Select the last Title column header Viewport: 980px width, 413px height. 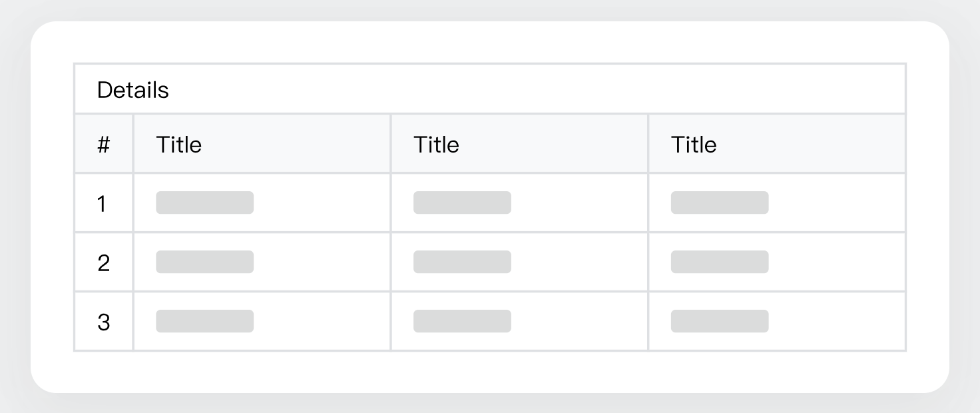(x=694, y=144)
